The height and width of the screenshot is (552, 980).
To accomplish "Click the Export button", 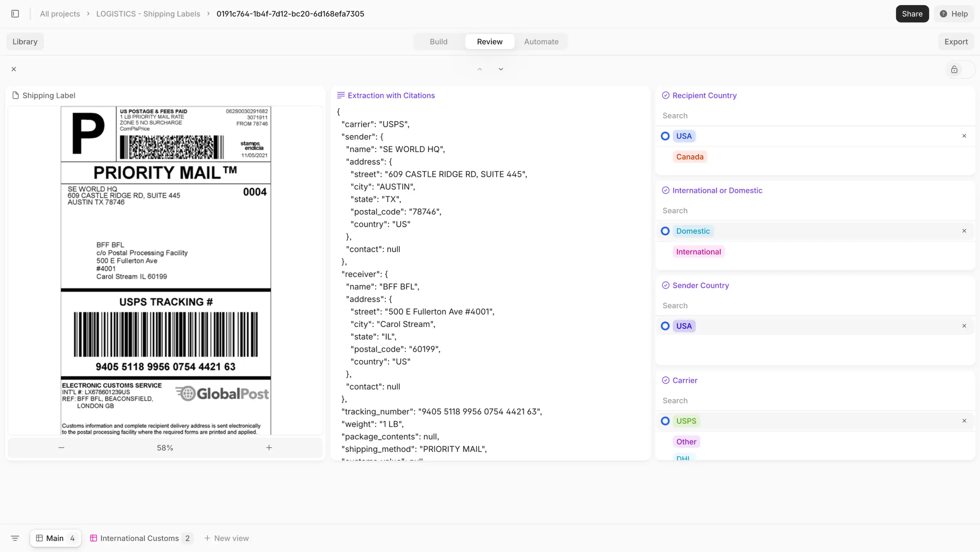I will [956, 42].
